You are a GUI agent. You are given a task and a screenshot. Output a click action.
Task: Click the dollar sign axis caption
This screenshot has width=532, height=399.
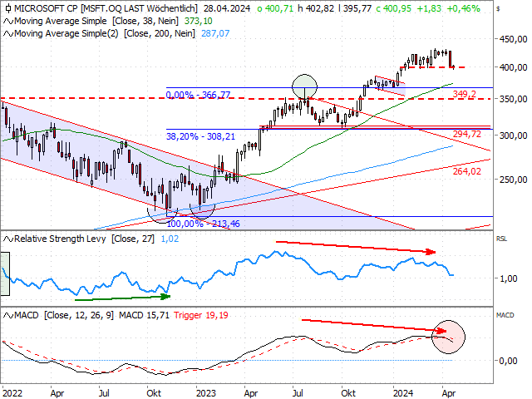click(x=498, y=9)
